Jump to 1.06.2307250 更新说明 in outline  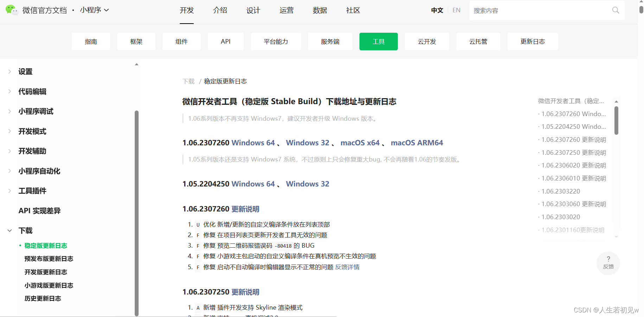(574, 153)
